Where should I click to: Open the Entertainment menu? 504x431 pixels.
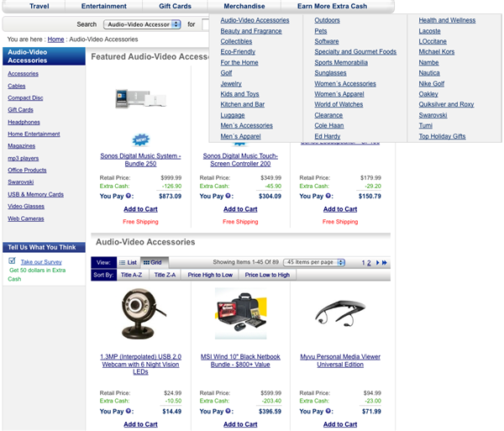104,6
